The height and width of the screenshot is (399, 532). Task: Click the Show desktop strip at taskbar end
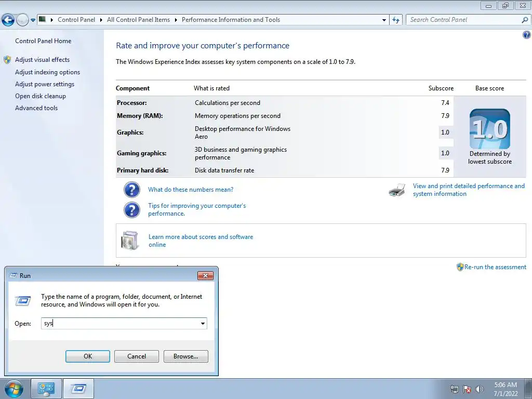click(528, 389)
